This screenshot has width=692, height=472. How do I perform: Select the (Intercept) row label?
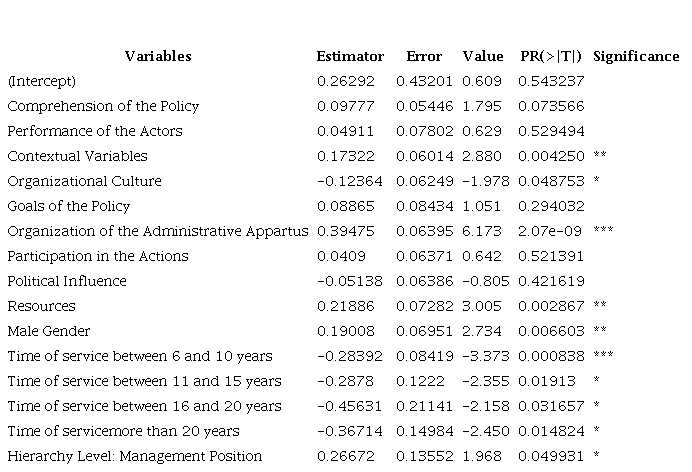click(42, 81)
